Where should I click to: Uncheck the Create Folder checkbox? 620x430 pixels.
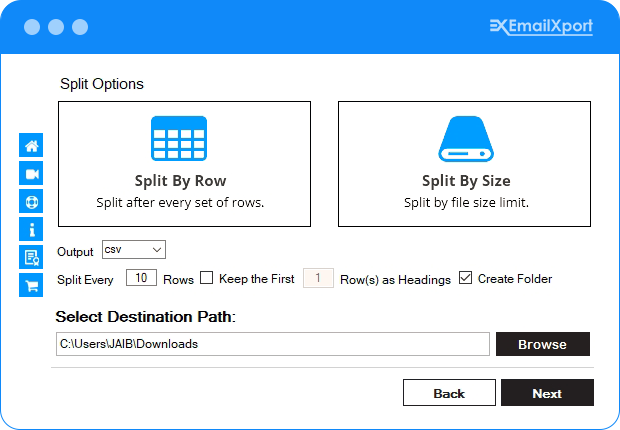pyautogui.click(x=466, y=278)
